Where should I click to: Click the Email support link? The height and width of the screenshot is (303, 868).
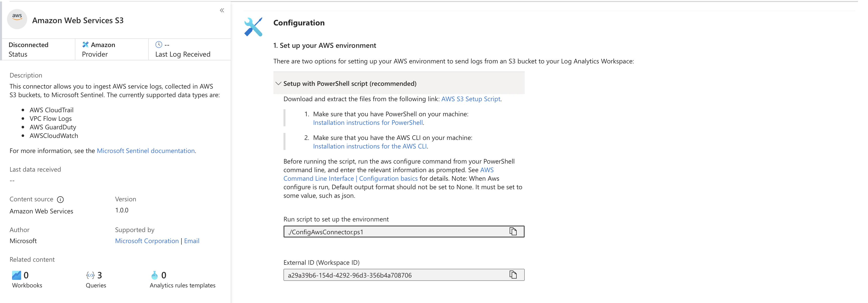[192, 241]
